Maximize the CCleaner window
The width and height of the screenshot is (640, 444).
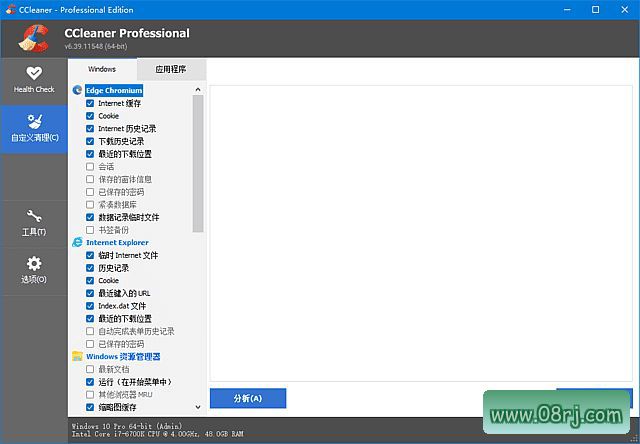click(596, 9)
